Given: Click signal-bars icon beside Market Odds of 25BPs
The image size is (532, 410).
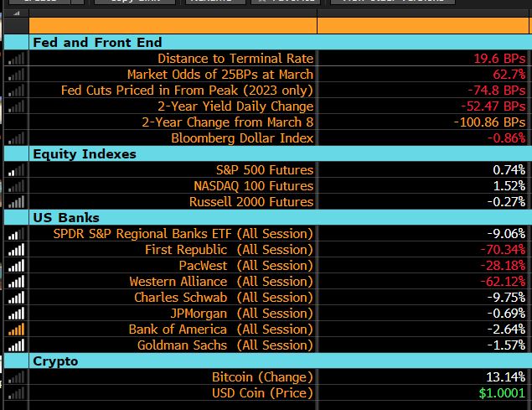Looking at the screenshot, I should tap(16, 75).
